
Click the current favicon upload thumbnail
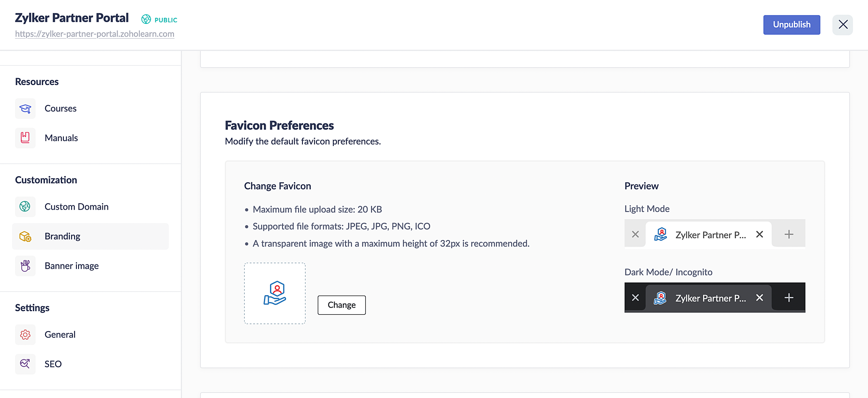click(x=275, y=293)
